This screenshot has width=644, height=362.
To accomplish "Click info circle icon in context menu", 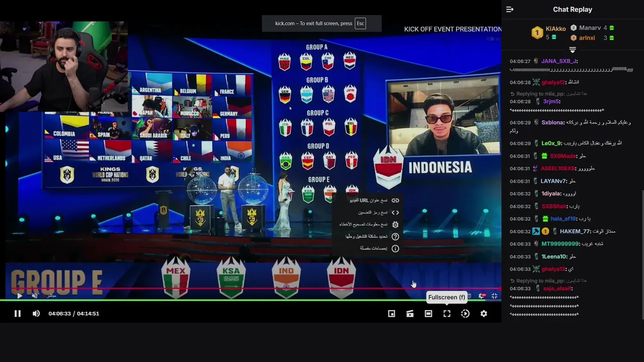I will coord(395,248).
